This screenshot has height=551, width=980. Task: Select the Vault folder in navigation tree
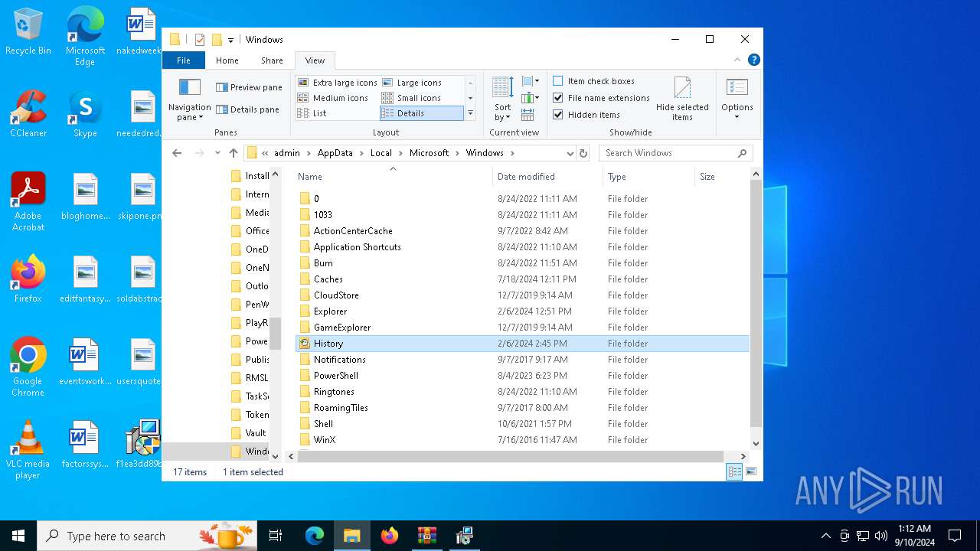[250, 433]
